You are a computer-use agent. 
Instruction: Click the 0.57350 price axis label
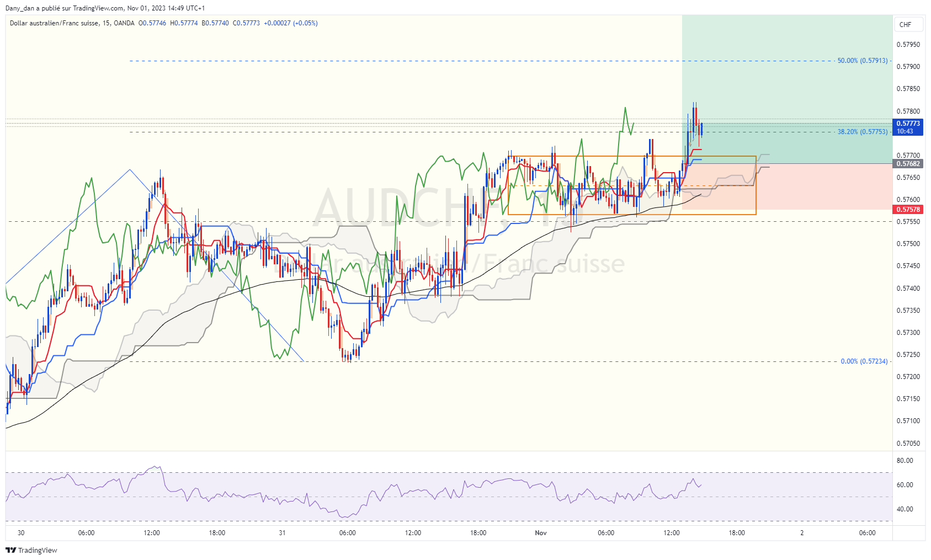click(908, 311)
